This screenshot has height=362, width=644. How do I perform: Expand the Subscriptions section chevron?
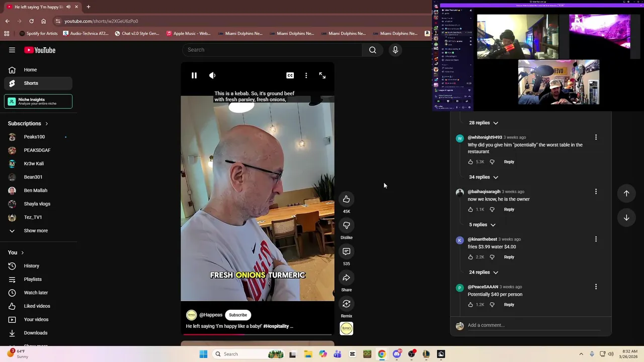[x=47, y=124]
